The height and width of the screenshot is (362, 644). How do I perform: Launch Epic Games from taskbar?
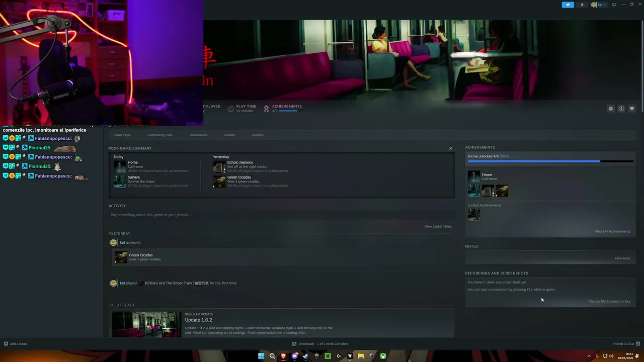316,356
